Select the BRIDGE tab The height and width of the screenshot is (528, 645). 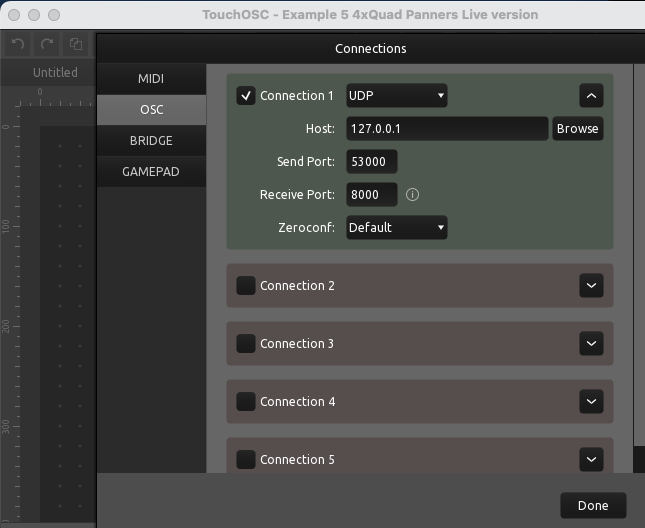pos(151,141)
